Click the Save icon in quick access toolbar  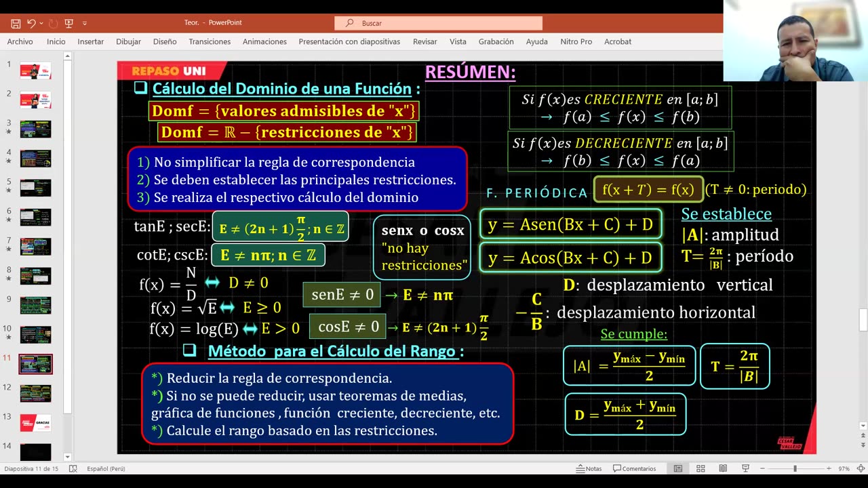(x=16, y=23)
